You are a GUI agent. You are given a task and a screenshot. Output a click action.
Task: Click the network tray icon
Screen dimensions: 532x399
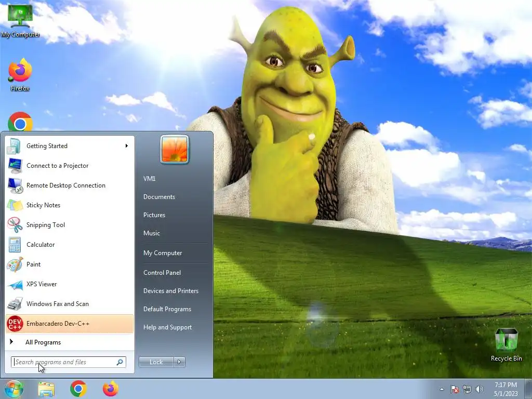coord(467,389)
